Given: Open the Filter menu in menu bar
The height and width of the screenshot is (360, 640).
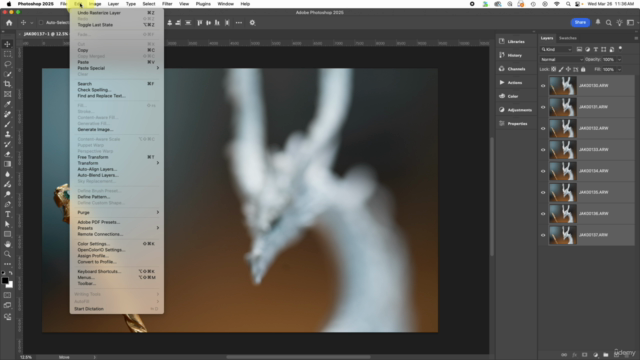Looking at the screenshot, I should [x=167, y=4].
